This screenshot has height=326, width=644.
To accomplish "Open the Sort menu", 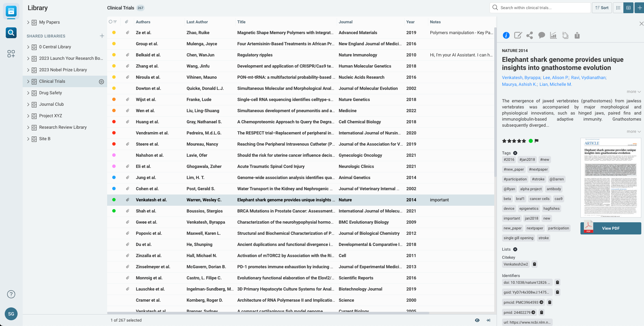I will click(x=601, y=7).
